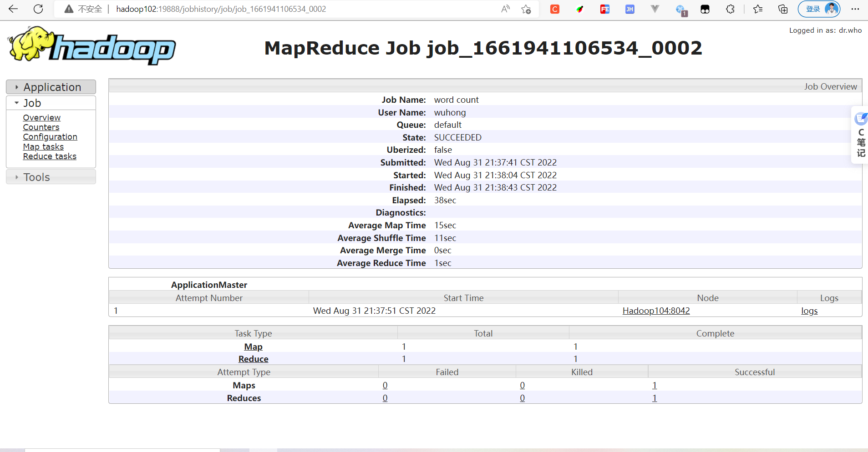Open the red FE extension icon
868x452 pixels.
click(605, 9)
